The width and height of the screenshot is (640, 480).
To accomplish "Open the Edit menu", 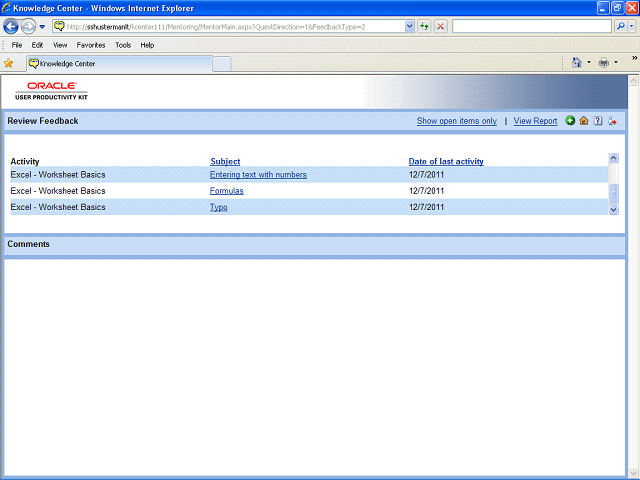I will (x=37, y=45).
